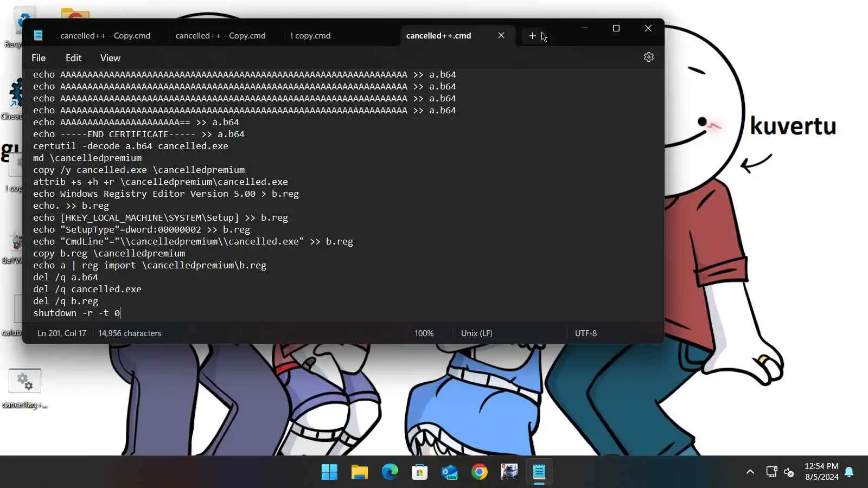
Task: Click the line "del /q b.reg"
Action: (66, 301)
